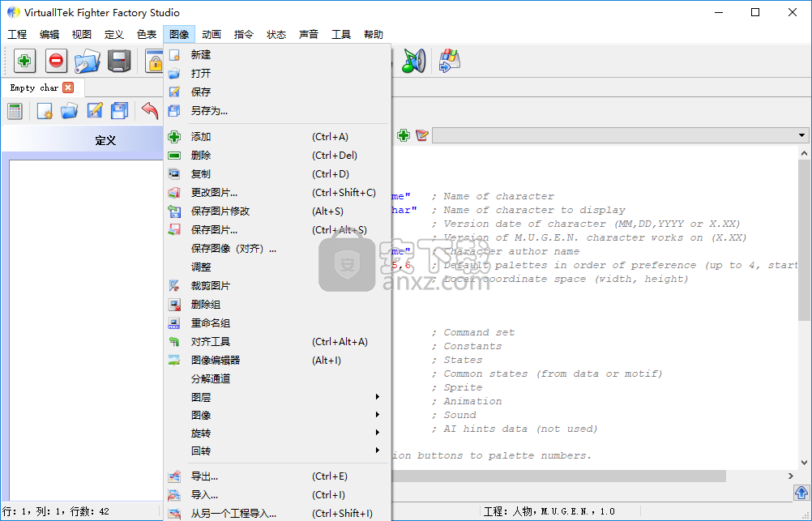Choose 导入... (Ctrl+I) entry
This screenshot has width=812, height=521.
click(277, 495)
